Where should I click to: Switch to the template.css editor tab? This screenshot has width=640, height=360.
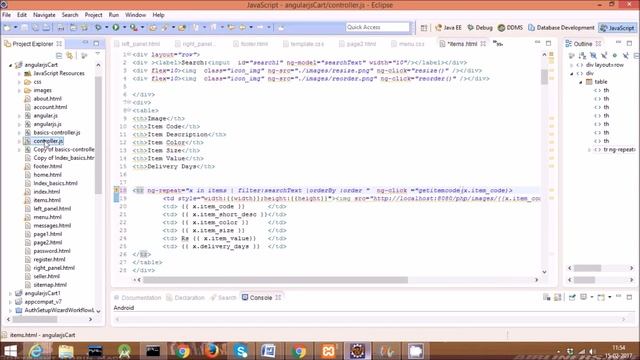coord(304,44)
